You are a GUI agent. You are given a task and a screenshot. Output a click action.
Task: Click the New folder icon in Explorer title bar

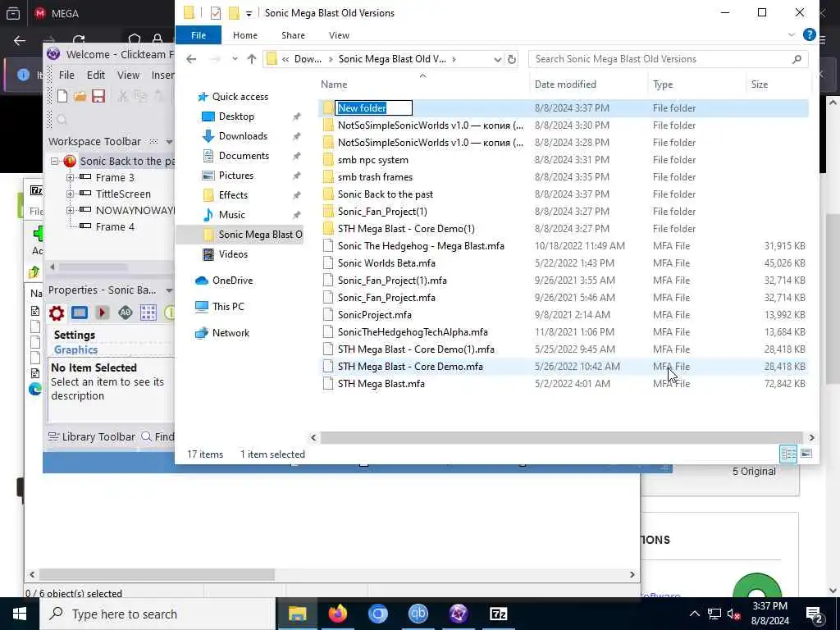(x=234, y=13)
